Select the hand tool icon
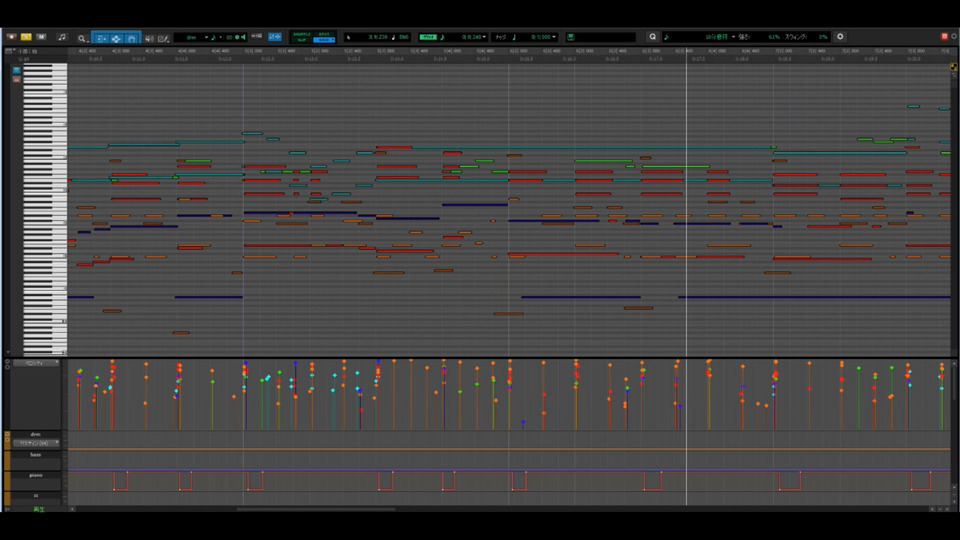Screen dimensions: 960x540 132,39
